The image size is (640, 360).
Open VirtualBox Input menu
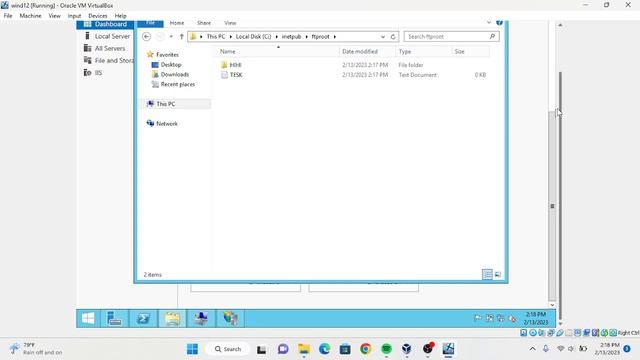(74, 16)
